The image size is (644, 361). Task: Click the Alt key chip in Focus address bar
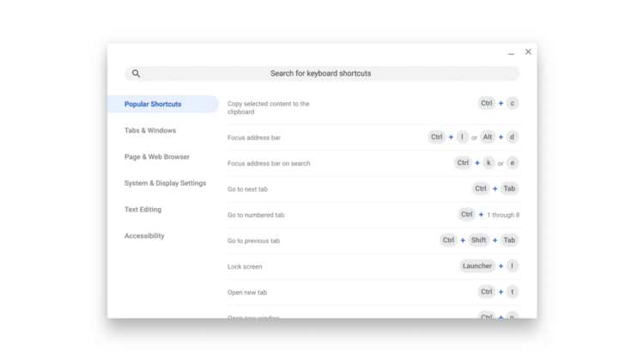[488, 137]
